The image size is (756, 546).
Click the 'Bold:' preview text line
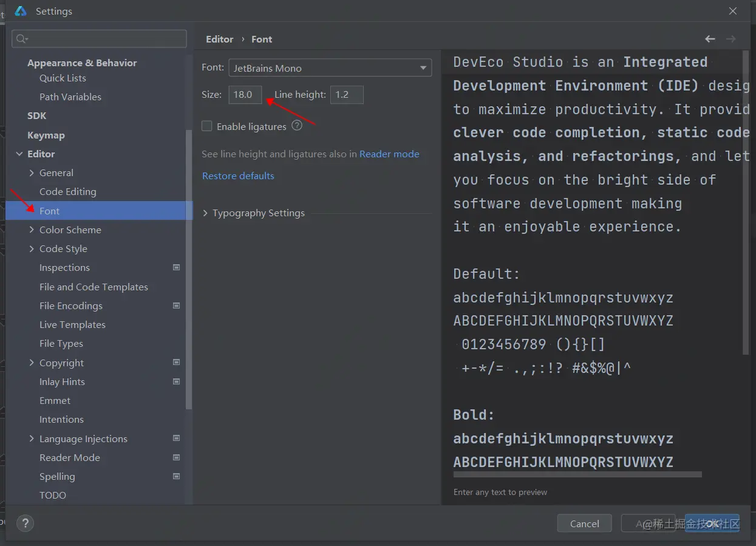click(x=474, y=415)
